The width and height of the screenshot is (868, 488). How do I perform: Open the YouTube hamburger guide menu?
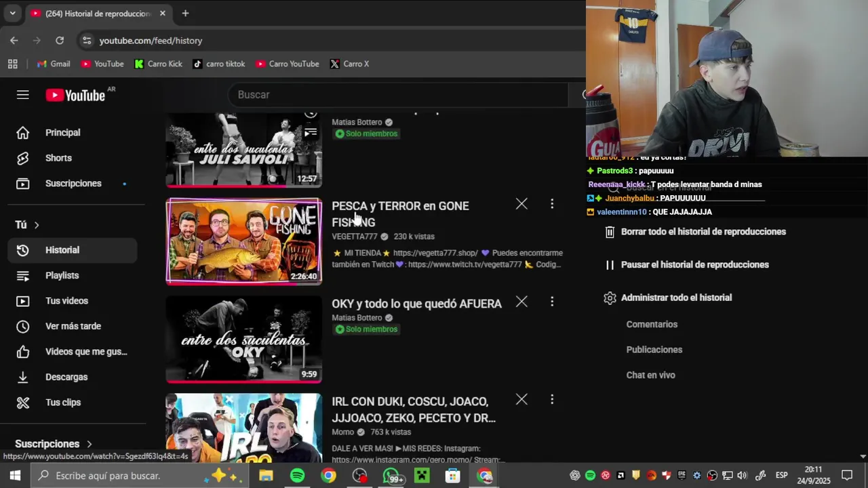23,95
